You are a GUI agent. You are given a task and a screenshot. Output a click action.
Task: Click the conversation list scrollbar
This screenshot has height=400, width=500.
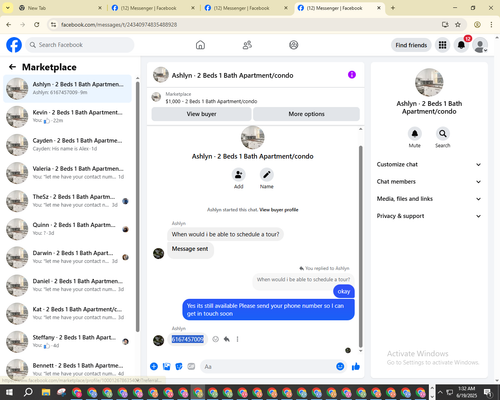click(137, 207)
